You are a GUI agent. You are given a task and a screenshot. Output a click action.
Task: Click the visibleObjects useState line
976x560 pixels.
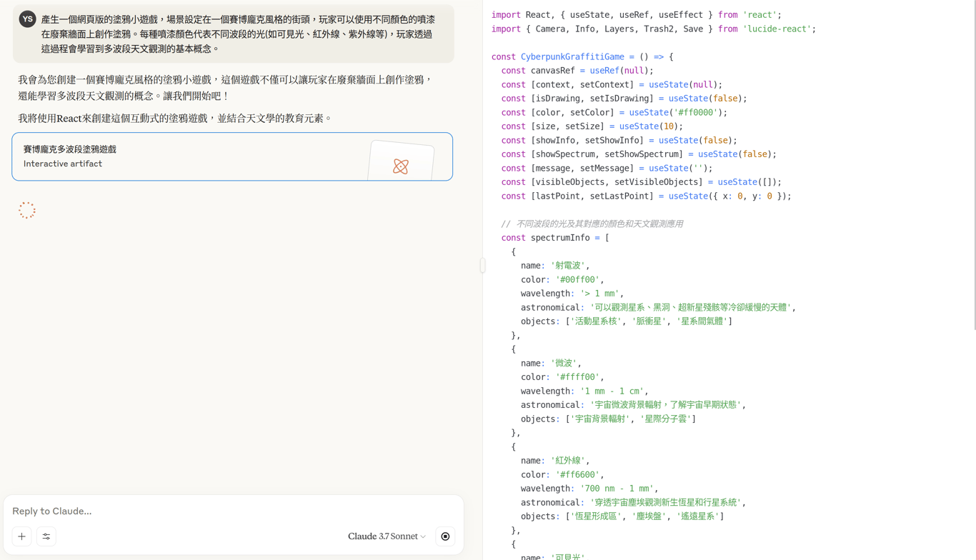(x=642, y=182)
